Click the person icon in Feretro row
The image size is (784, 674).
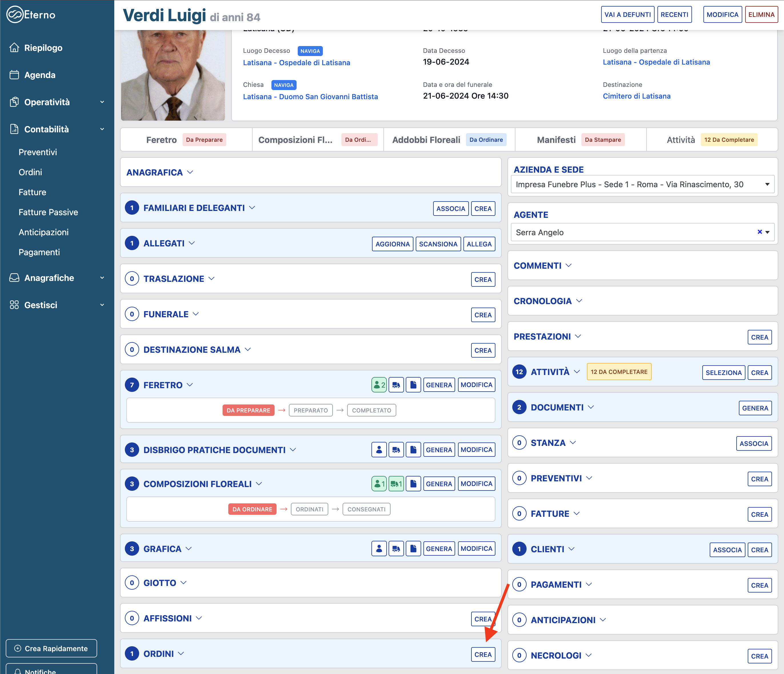click(379, 385)
